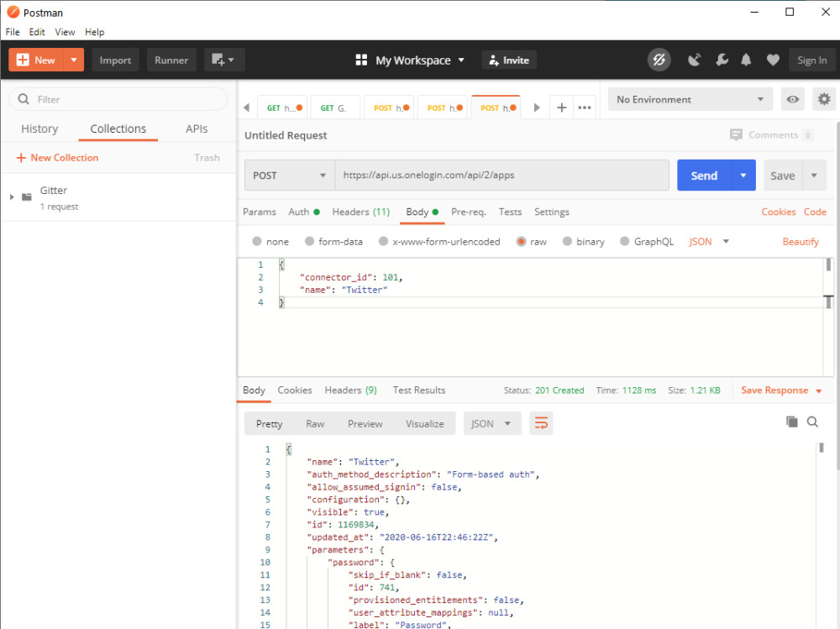Move request tabs right with arrow
The height and width of the screenshot is (629, 840).
tap(537, 107)
